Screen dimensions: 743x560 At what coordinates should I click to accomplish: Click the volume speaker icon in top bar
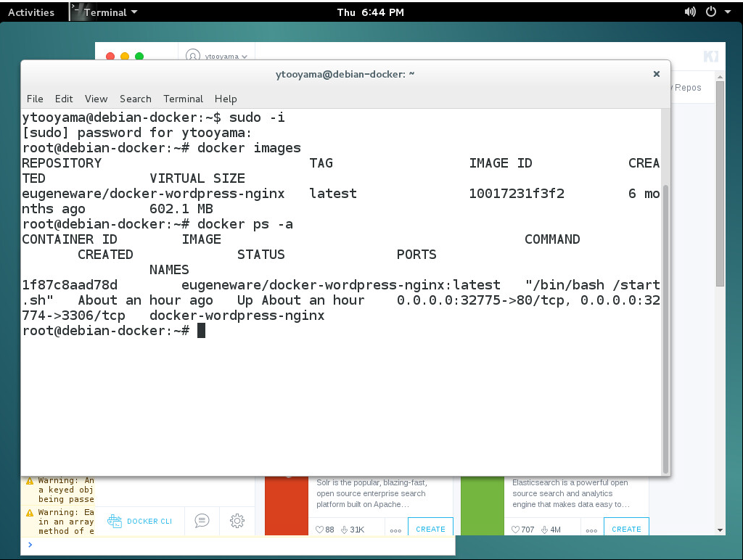[x=690, y=12]
